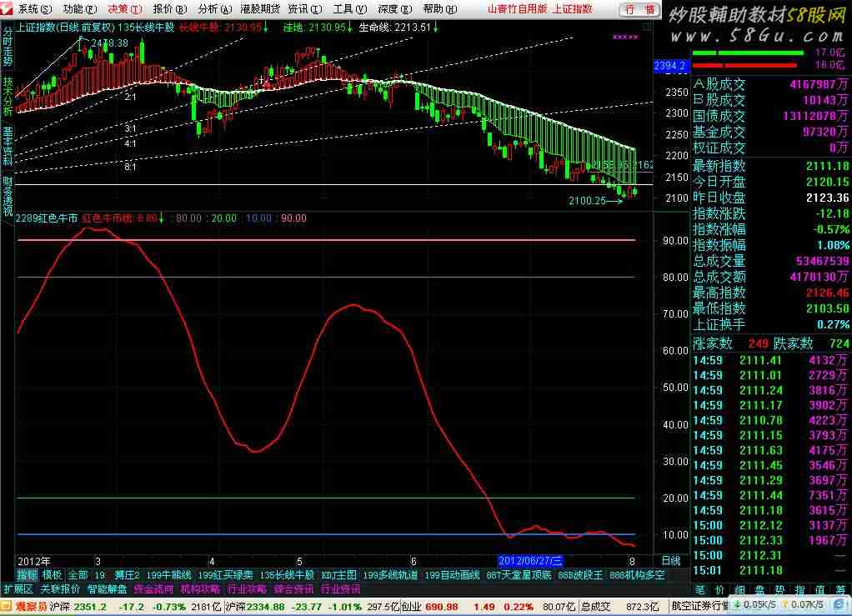Open the 资讯(I) menu
The image size is (852, 616).
305,9
